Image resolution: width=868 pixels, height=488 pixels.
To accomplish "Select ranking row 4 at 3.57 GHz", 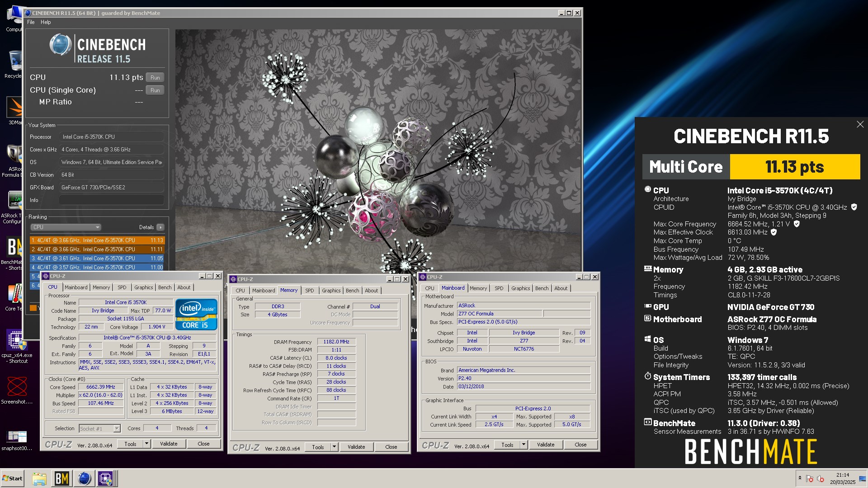I will 97,267.
